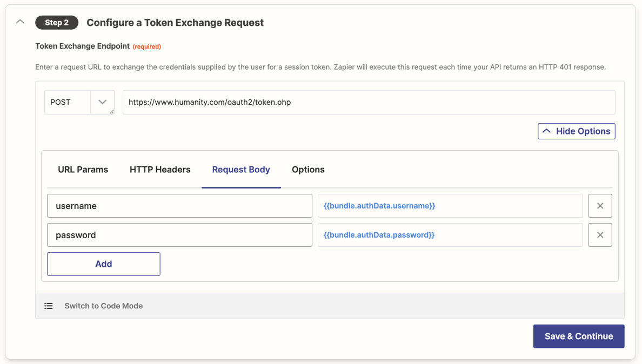Image resolution: width=642 pixels, height=364 pixels.
Task: Click the Token Exchange Endpoint label
Action: (x=82, y=46)
